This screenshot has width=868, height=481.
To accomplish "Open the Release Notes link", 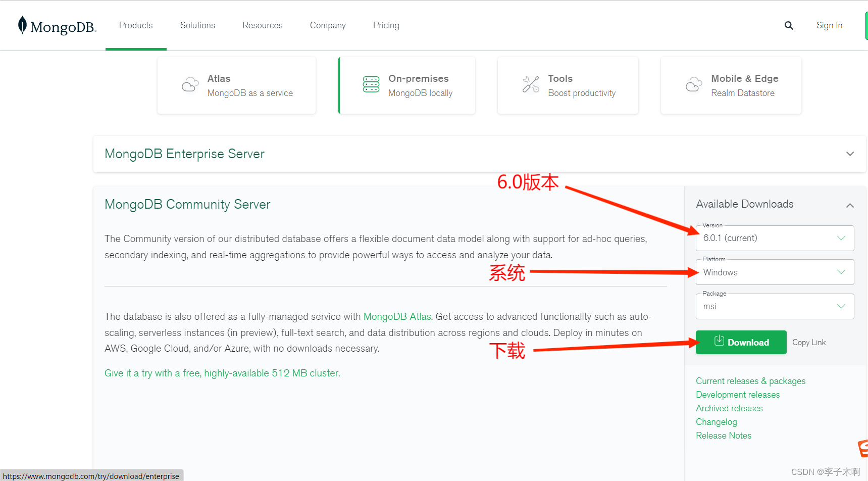I will pyautogui.click(x=724, y=436).
